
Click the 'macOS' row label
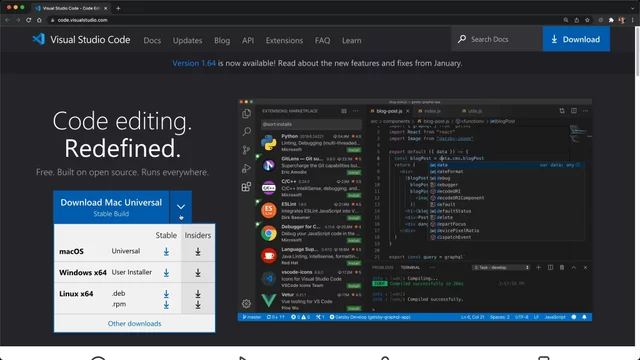[x=71, y=251]
